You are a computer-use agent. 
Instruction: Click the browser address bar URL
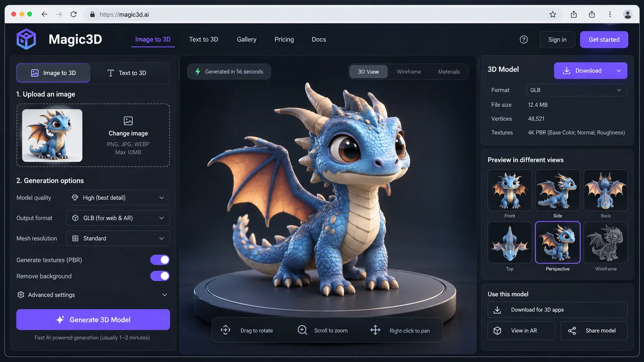124,14
